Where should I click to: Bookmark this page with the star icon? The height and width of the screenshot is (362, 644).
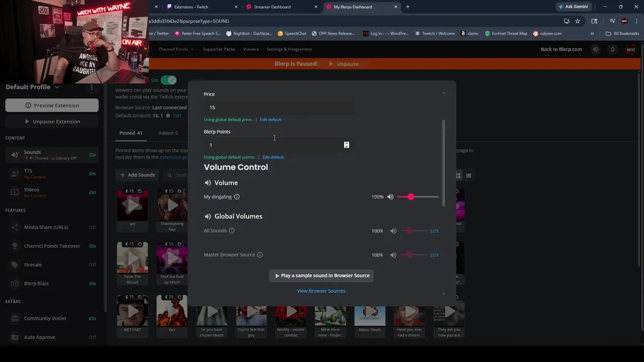tap(578, 21)
